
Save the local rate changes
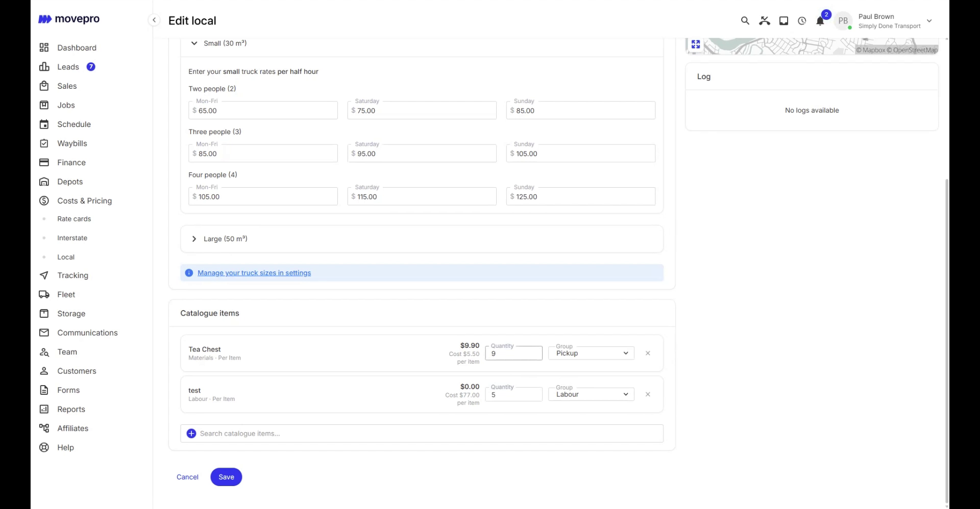point(226,477)
